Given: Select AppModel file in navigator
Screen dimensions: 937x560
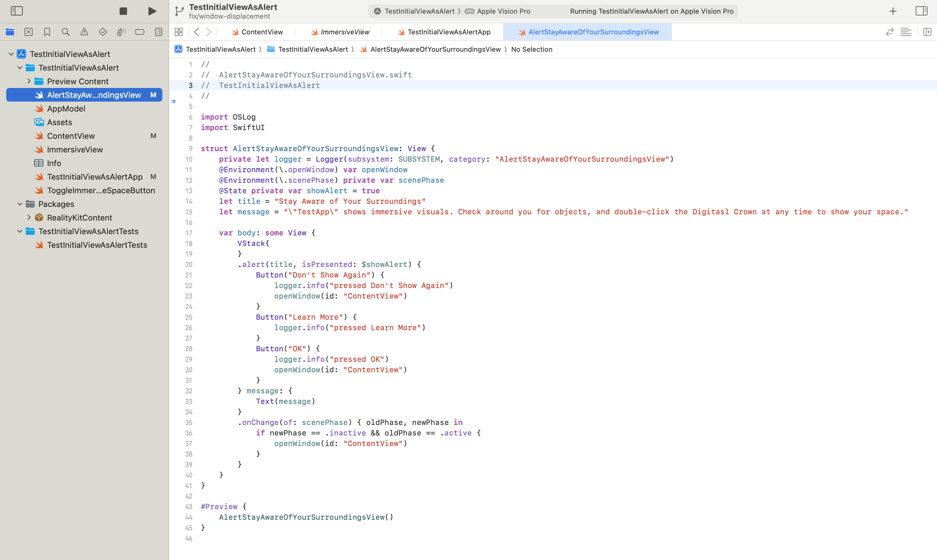Looking at the screenshot, I should click(66, 109).
